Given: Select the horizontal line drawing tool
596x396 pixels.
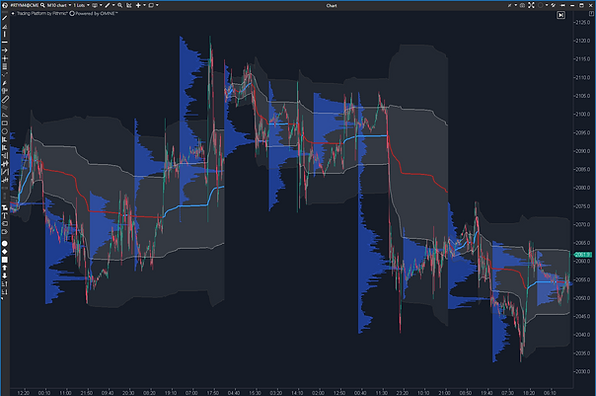Looking at the screenshot, I should [x=5, y=42].
